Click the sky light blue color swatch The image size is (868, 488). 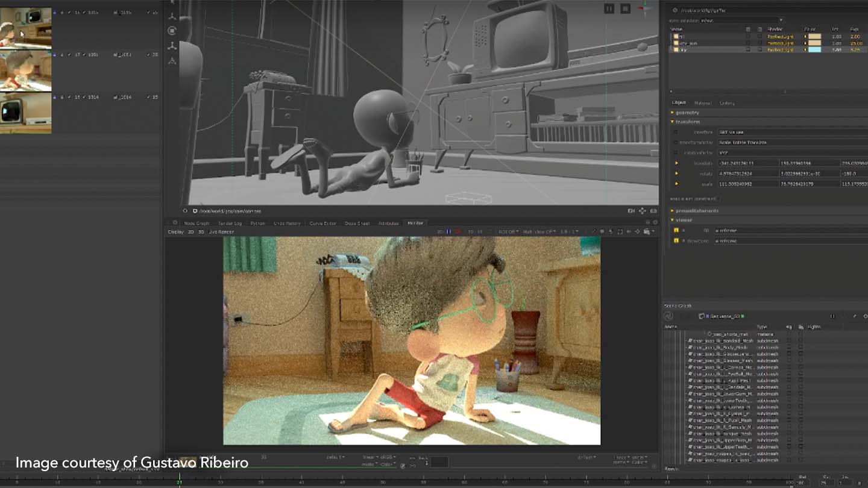(x=814, y=50)
